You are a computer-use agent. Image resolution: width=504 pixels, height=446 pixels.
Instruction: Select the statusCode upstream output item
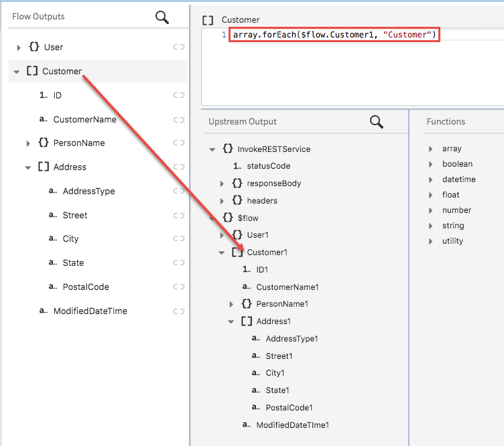coord(268,166)
